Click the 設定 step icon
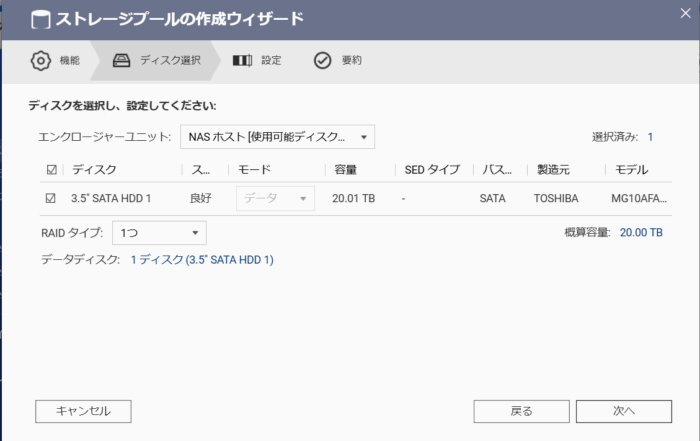 (242, 60)
